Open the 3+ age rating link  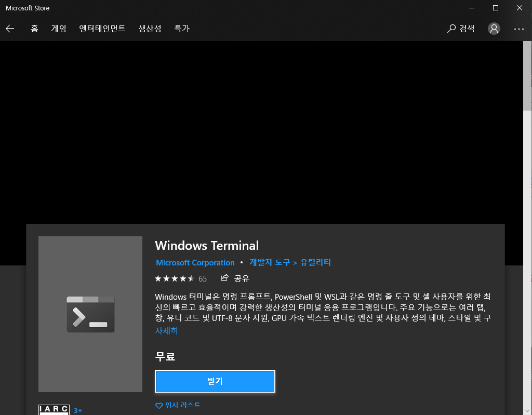pyautogui.click(x=78, y=411)
